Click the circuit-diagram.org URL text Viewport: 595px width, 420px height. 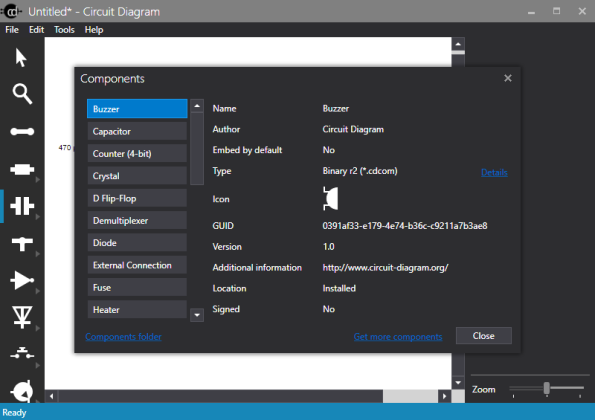pos(385,268)
